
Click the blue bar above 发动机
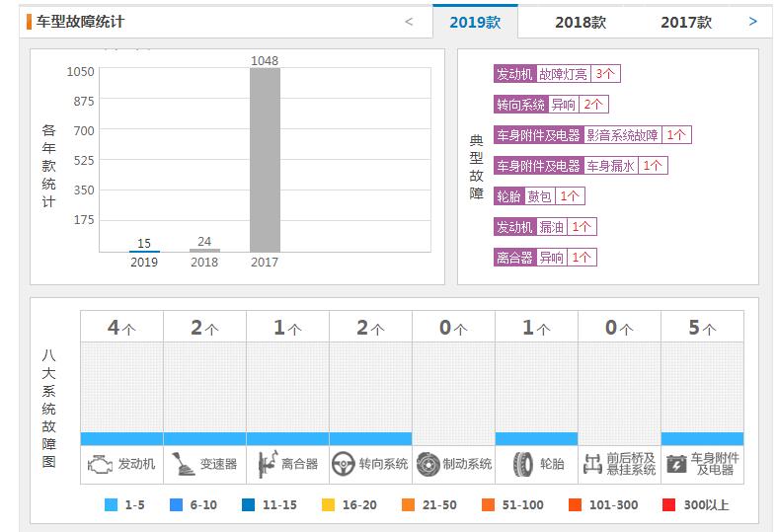tap(121, 439)
